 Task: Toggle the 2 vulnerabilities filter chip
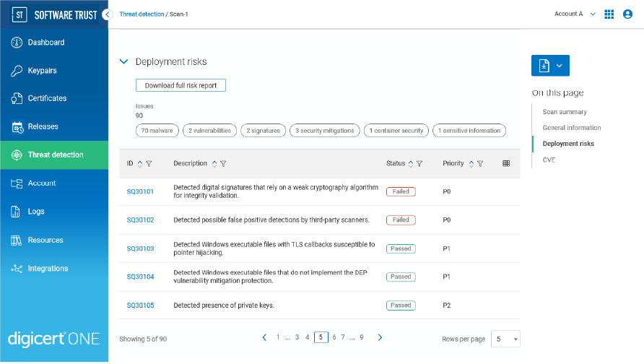tap(209, 131)
